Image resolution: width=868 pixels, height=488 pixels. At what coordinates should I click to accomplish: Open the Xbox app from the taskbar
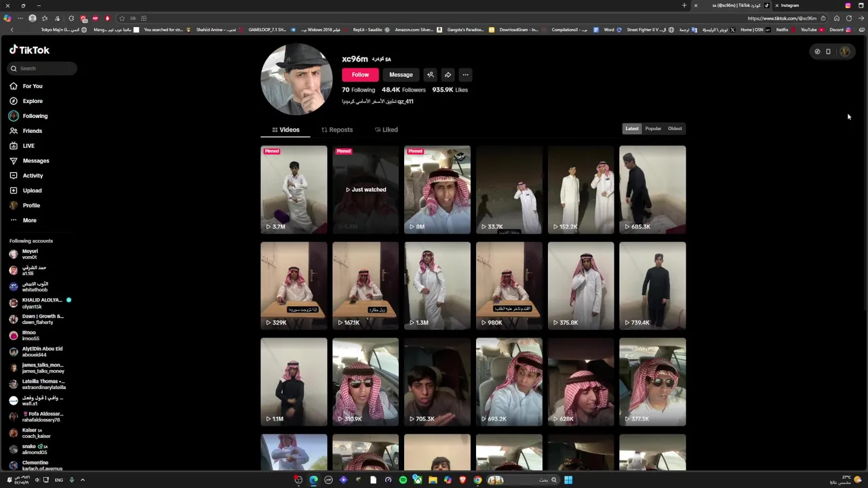pos(418,480)
